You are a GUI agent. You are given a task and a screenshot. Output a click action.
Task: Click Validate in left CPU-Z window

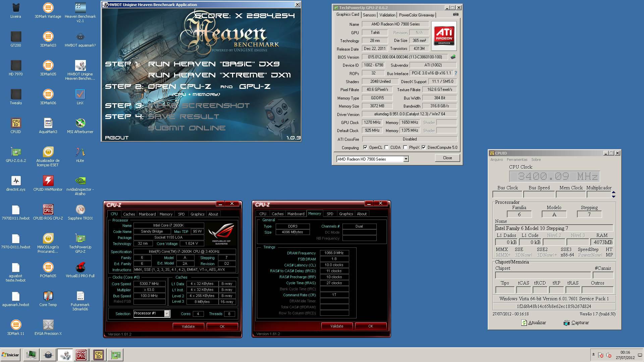tap(188, 326)
